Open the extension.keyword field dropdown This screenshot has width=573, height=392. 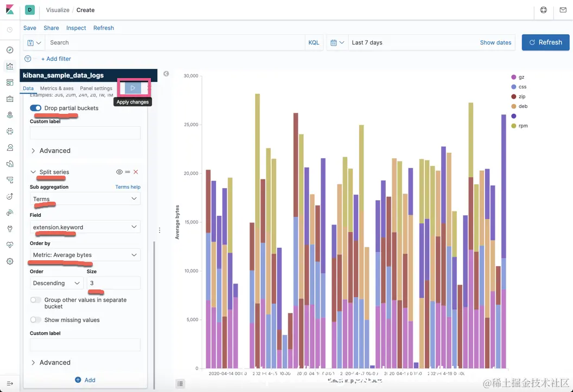(85, 227)
